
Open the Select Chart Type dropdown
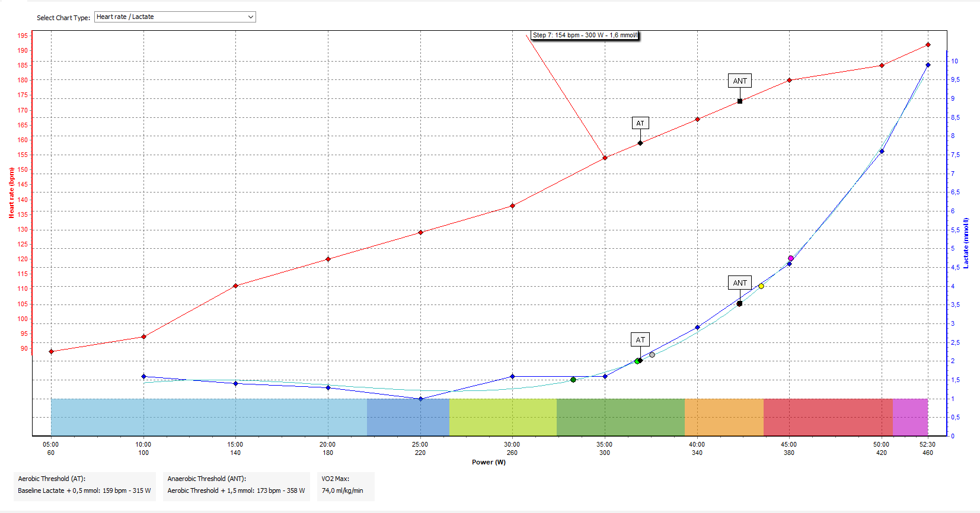(175, 17)
